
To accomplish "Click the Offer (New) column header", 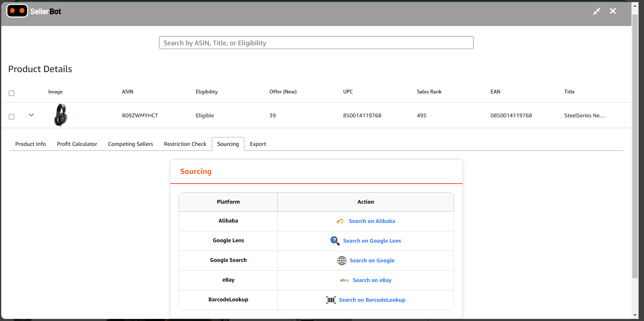I will [283, 91].
